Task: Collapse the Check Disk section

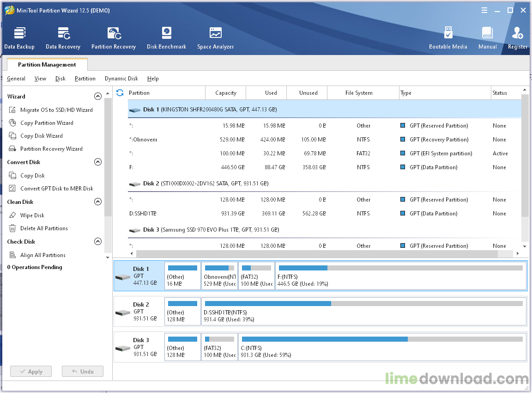Action: click(98, 242)
